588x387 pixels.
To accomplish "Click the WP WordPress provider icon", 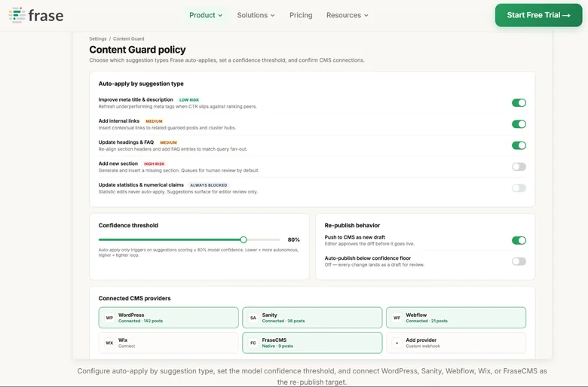I will click(109, 318).
